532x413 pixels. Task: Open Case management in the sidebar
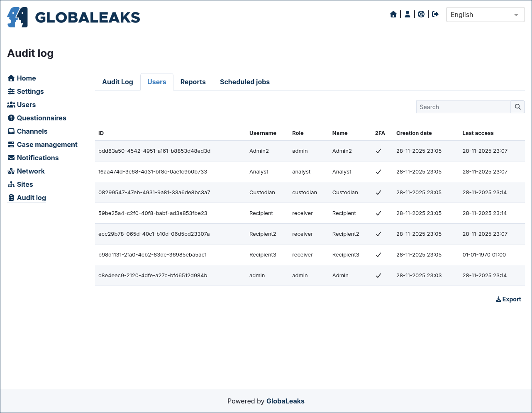(42, 144)
